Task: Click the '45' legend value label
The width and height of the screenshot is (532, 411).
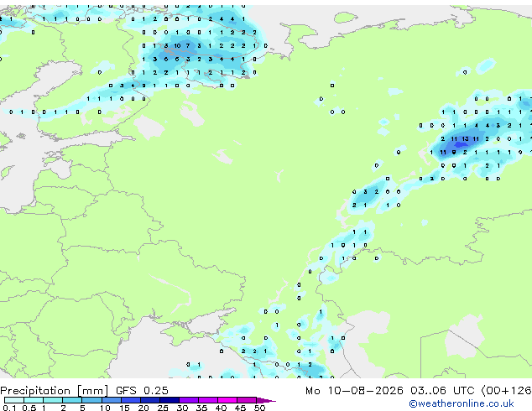Action: click(240, 408)
